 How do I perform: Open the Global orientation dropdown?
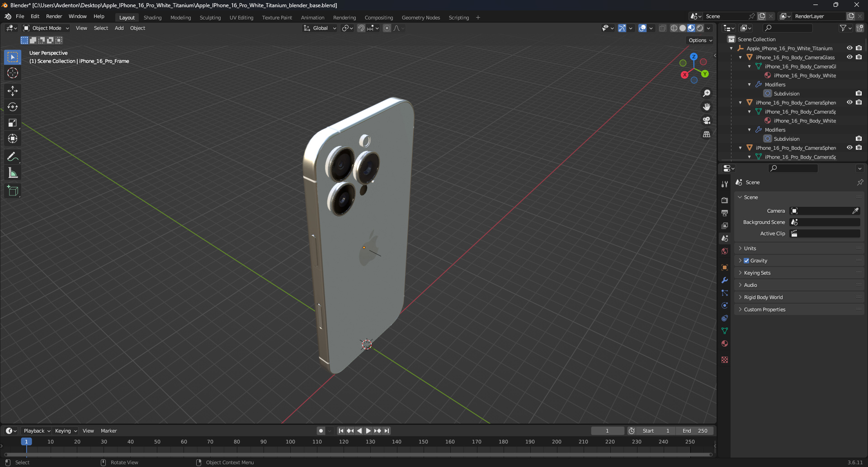(x=320, y=28)
